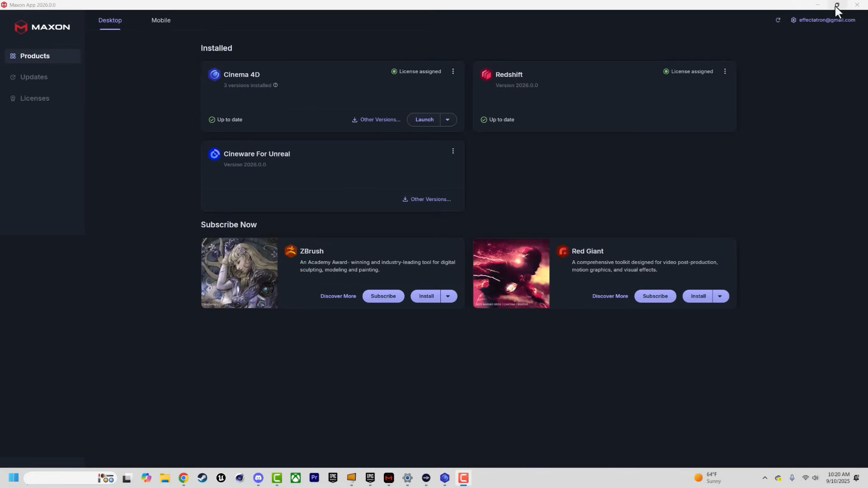Click the Cinema 4D 'License assigned' status
Screen dimensions: 868x488
click(416, 71)
